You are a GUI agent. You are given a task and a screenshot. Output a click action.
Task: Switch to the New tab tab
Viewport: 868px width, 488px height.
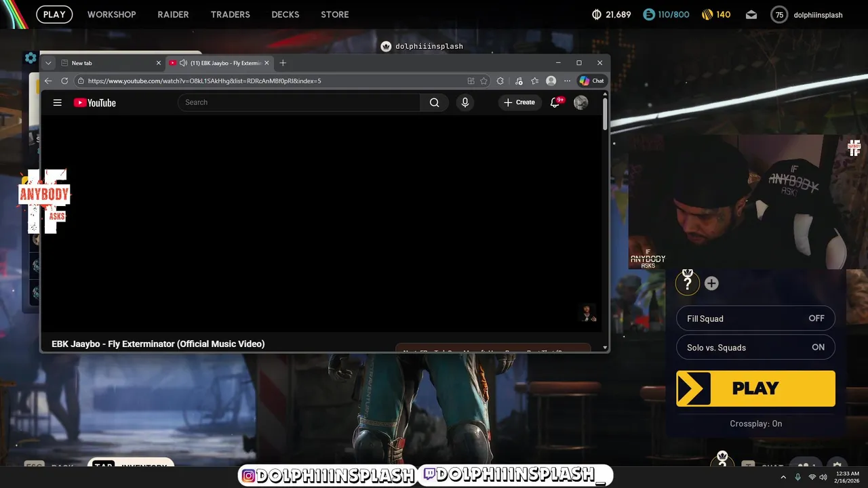click(111, 63)
